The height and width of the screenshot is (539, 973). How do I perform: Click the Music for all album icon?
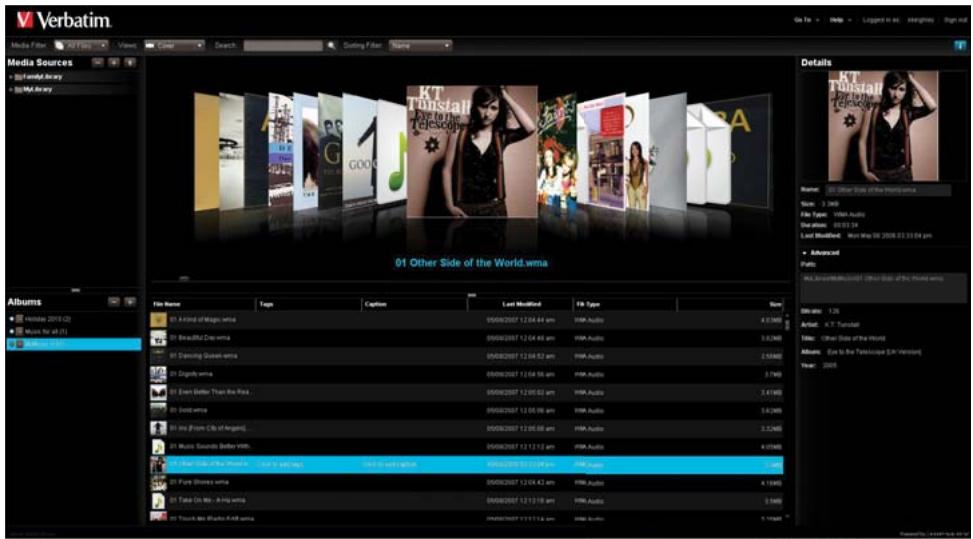pyautogui.click(x=19, y=331)
